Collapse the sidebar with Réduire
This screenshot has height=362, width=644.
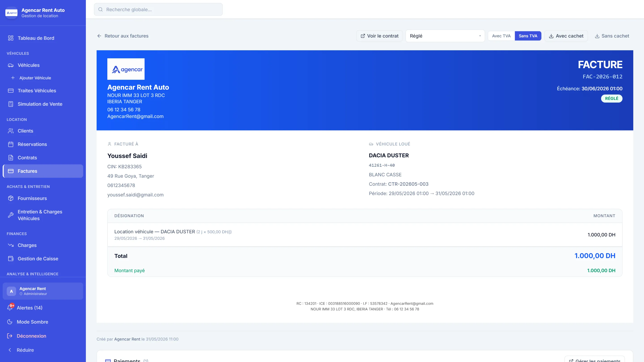[x=25, y=350]
